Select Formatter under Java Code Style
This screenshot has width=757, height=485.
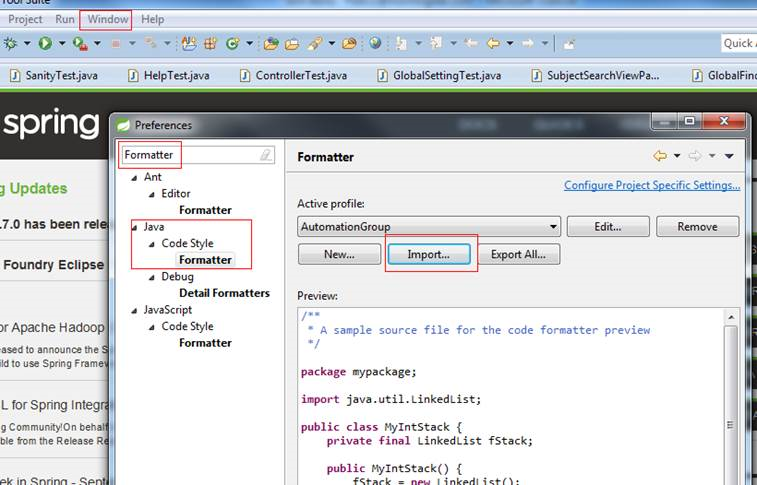point(205,260)
